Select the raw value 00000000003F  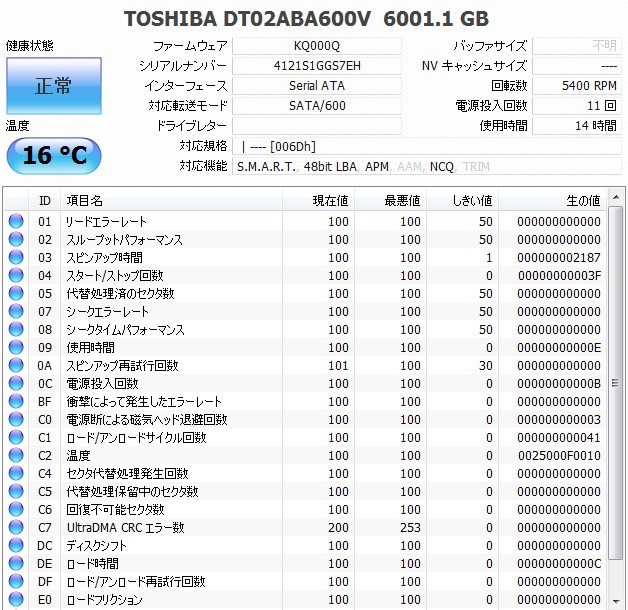[x=559, y=276]
